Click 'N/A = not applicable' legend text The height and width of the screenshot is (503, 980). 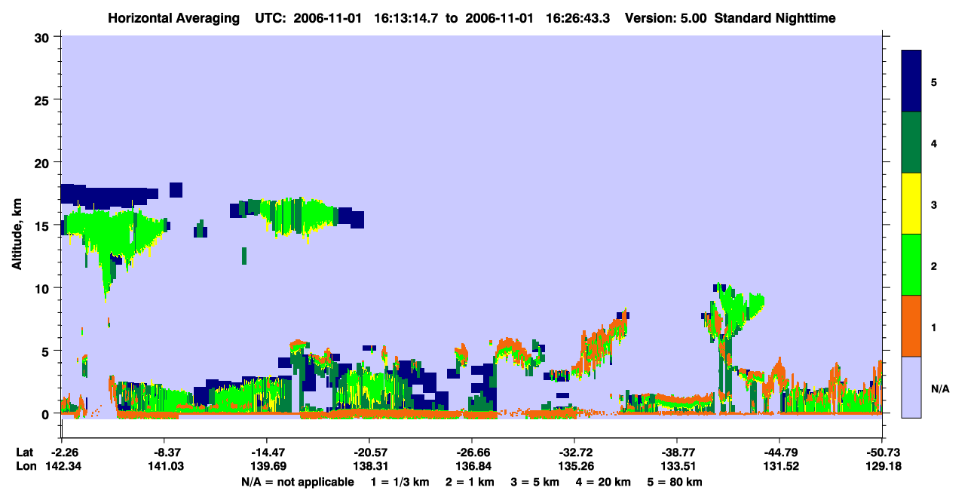(x=297, y=482)
